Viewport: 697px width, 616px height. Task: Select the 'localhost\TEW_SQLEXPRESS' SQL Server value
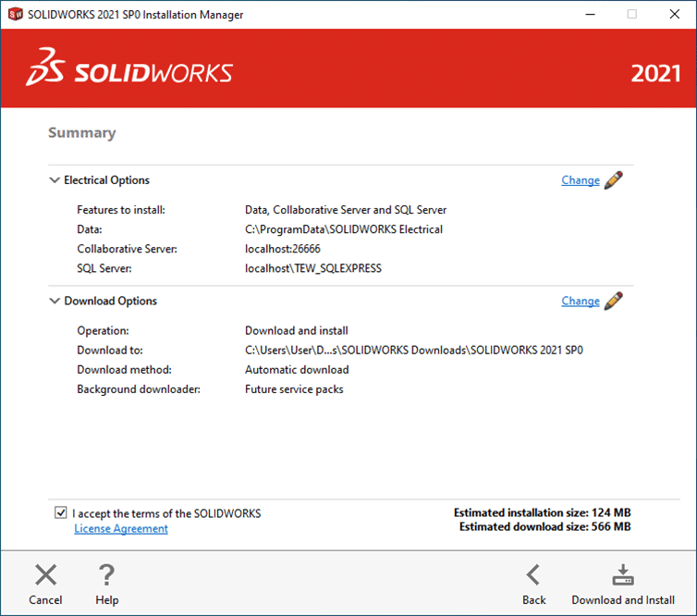313,268
